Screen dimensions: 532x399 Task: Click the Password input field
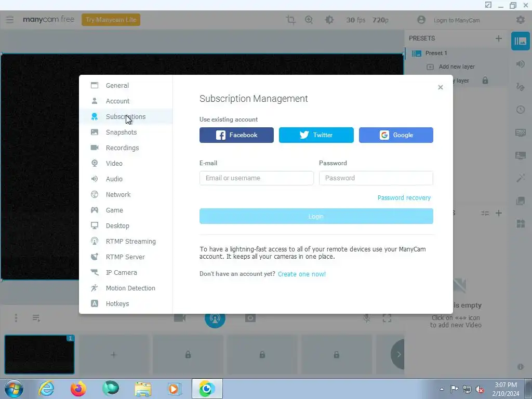(376, 178)
